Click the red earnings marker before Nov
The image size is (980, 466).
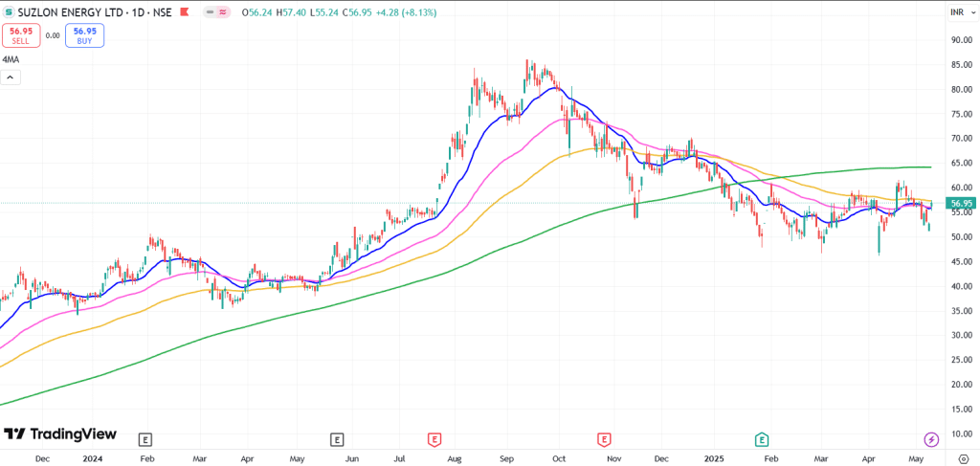604,440
